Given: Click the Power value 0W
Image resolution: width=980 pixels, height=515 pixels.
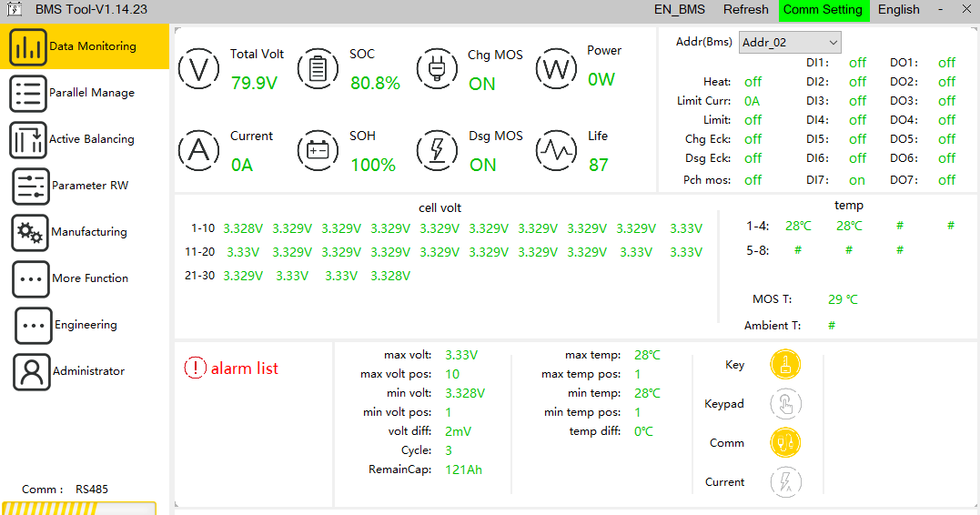Looking at the screenshot, I should 601,79.
